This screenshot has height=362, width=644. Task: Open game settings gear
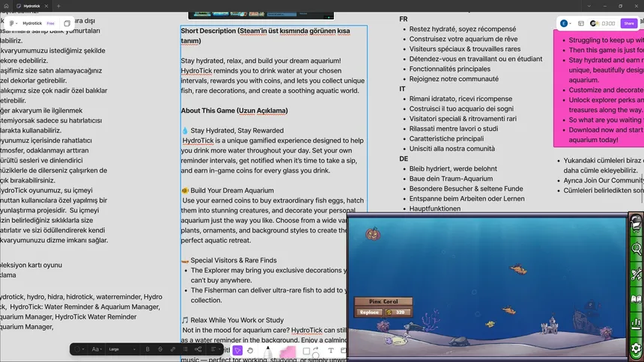tap(637, 349)
